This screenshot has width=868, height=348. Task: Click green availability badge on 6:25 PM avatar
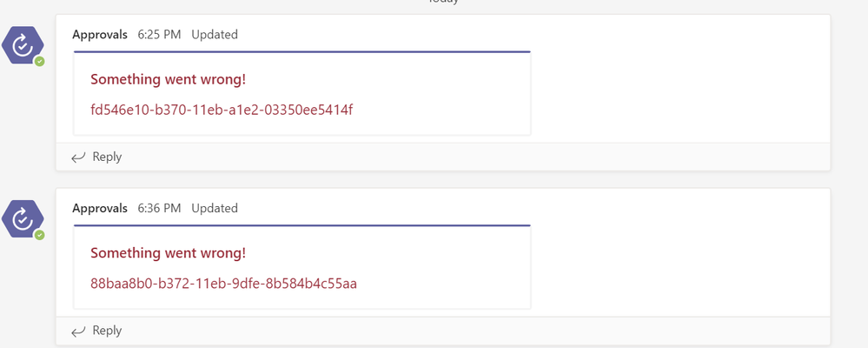pyautogui.click(x=39, y=62)
